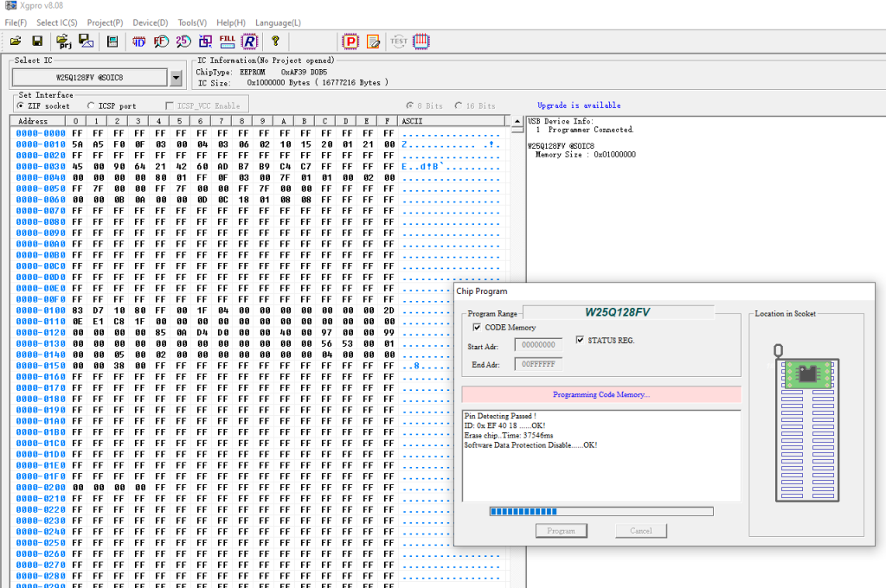Click the save file floppy icon
Viewport: 886px width, 588px height.
pyautogui.click(x=37, y=41)
